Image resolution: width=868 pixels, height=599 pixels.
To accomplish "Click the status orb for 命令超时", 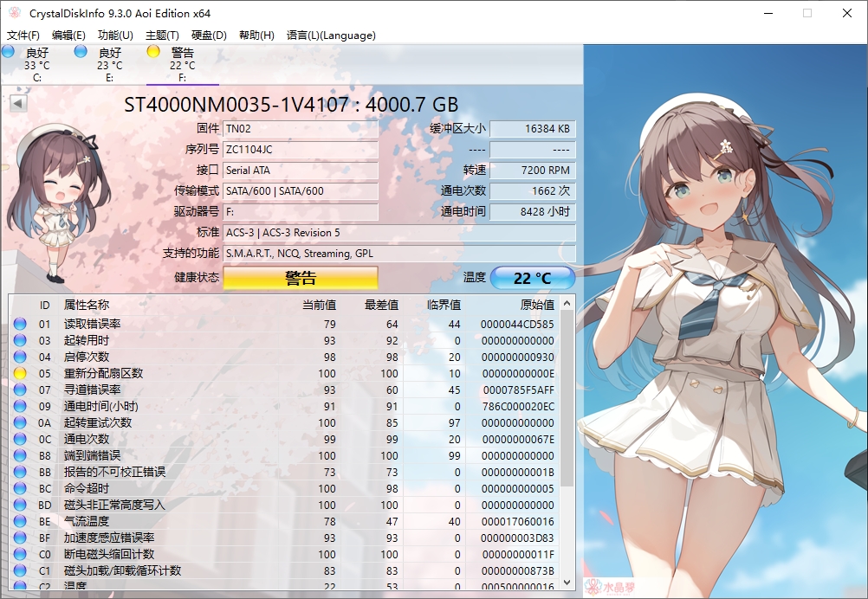I will (20, 488).
